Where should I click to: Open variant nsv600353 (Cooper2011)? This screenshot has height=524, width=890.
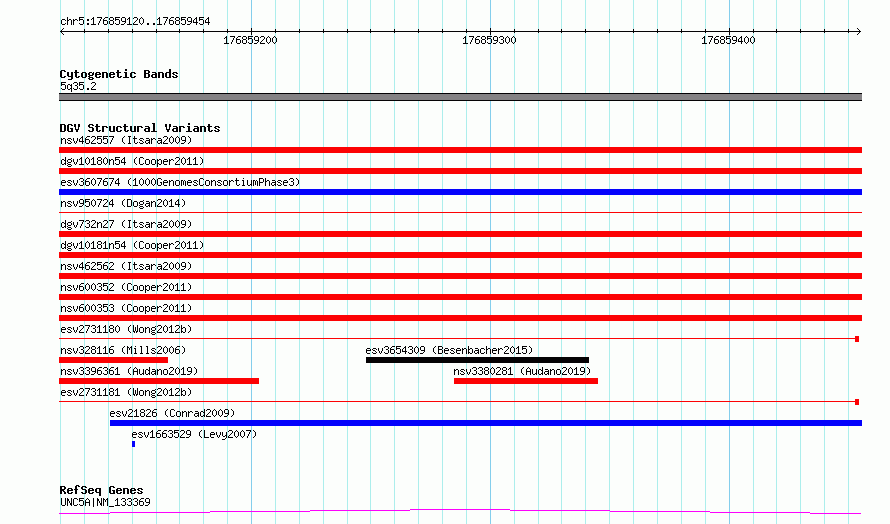point(126,308)
